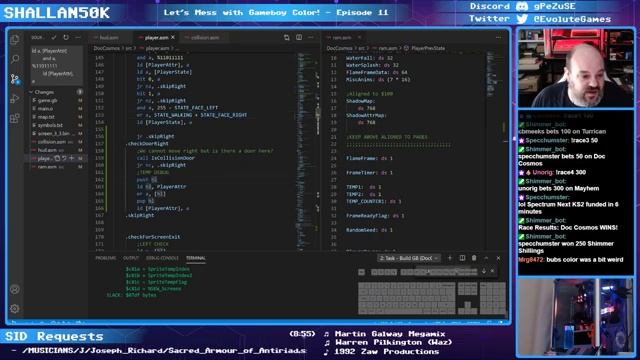This screenshot has width=640, height=360.
Task: Commit changes with the checkmark icon
Action: [x=54, y=37]
